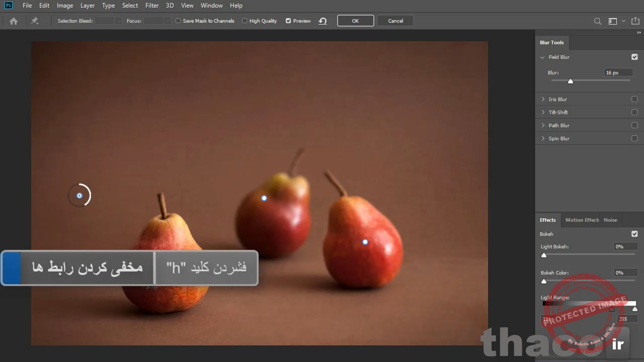Screen dimensions: 644x362
Task: Open the Filter menu
Action: pos(152,6)
